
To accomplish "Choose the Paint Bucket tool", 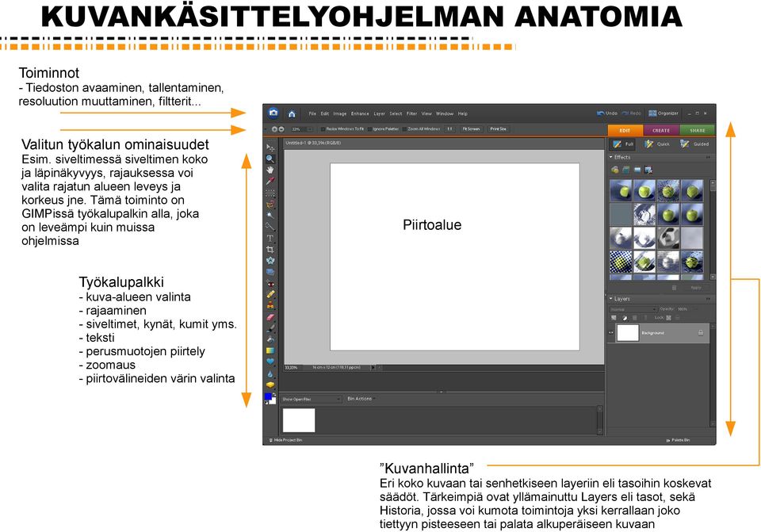I will (270, 339).
